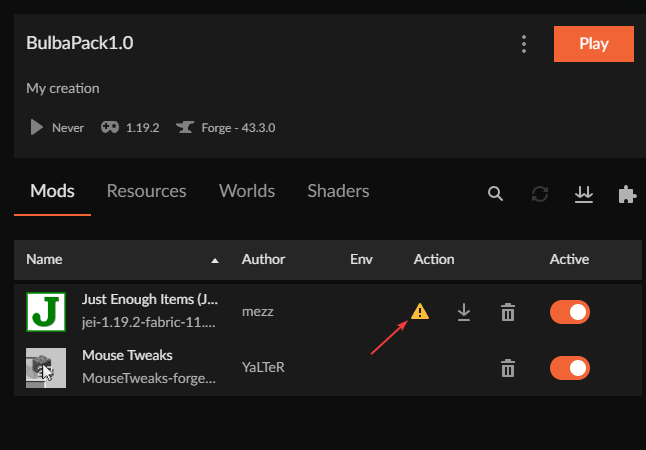Click the Author column header
The height and width of the screenshot is (450, 646).
tap(263, 259)
